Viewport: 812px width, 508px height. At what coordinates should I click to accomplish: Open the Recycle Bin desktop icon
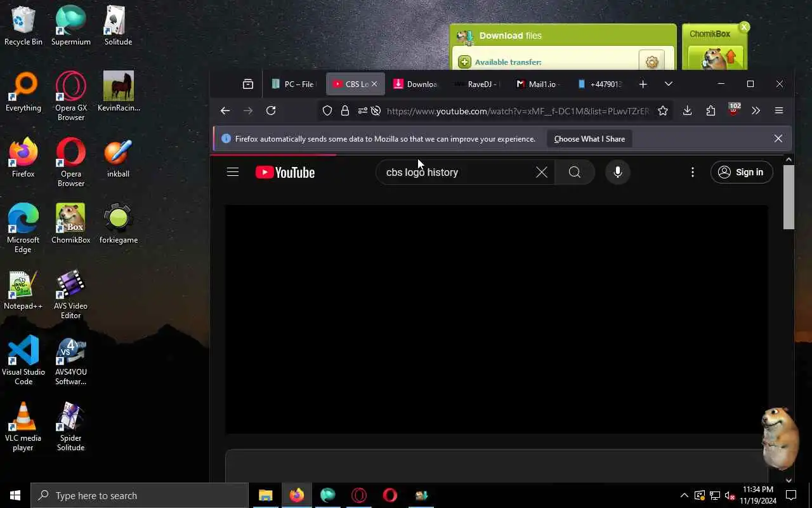tap(23, 25)
